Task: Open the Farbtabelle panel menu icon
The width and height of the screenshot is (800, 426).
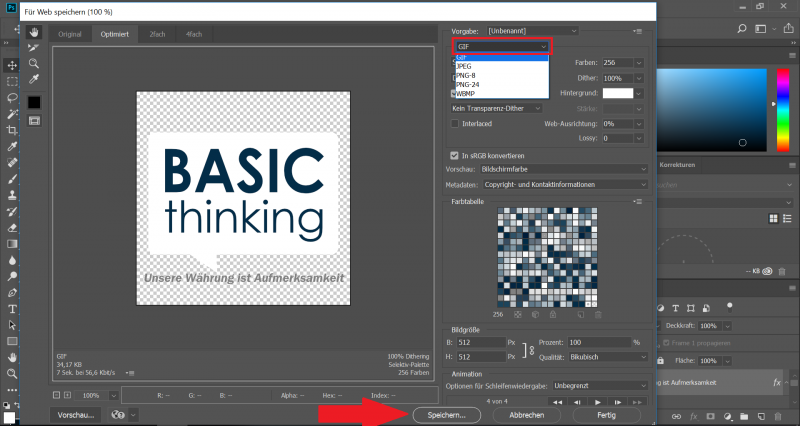Action: [638, 202]
